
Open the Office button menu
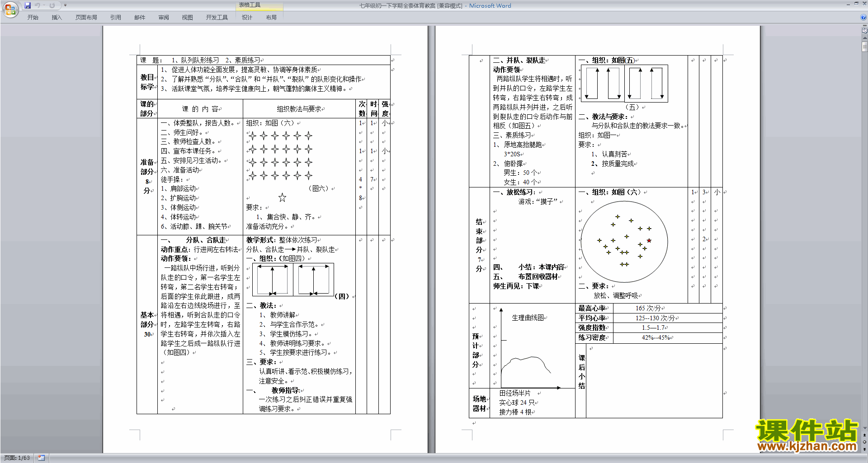click(x=10, y=9)
